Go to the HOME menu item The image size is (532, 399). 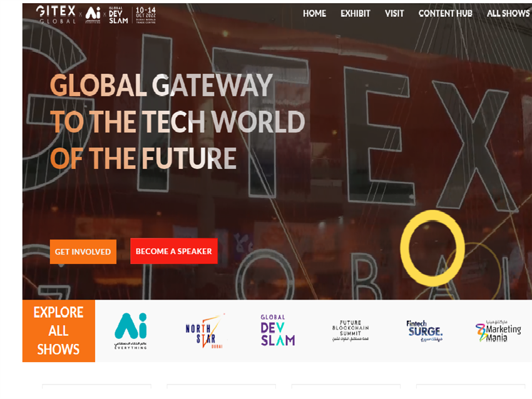(314, 13)
